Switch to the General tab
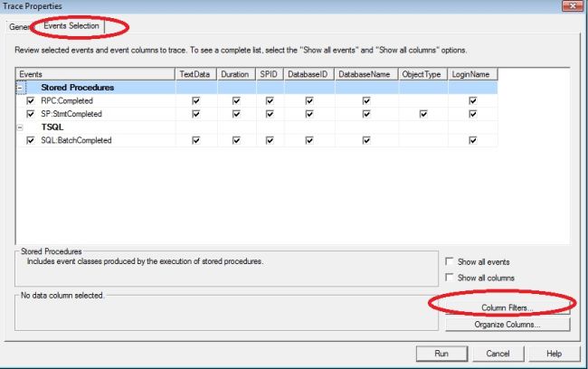 (19, 26)
